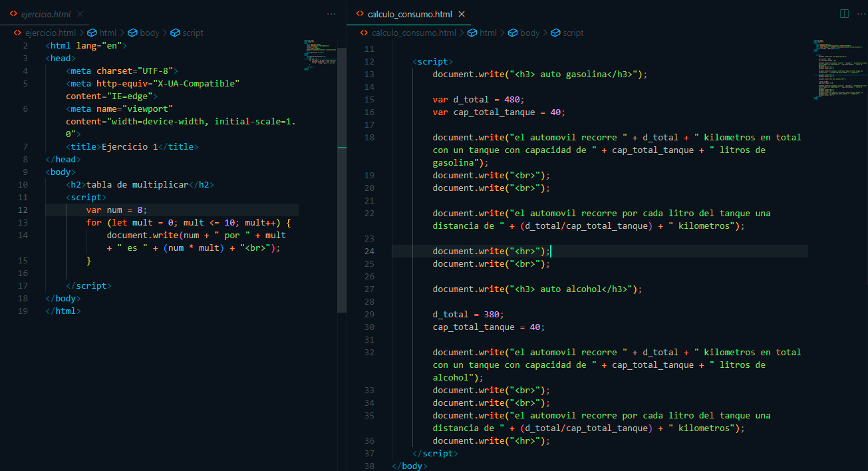Screen dimensions: 868x471
Task: Click the split editor icon
Action: click(844, 14)
